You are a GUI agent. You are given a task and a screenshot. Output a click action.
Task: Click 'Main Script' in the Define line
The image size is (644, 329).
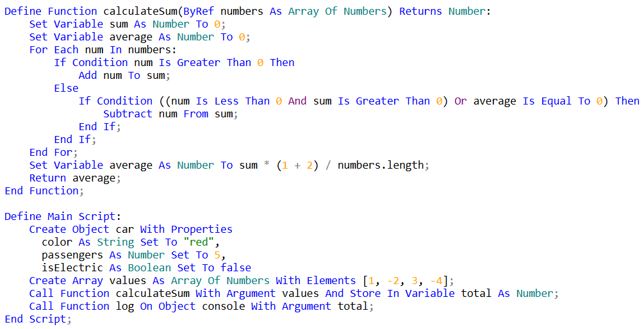(x=82, y=216)
